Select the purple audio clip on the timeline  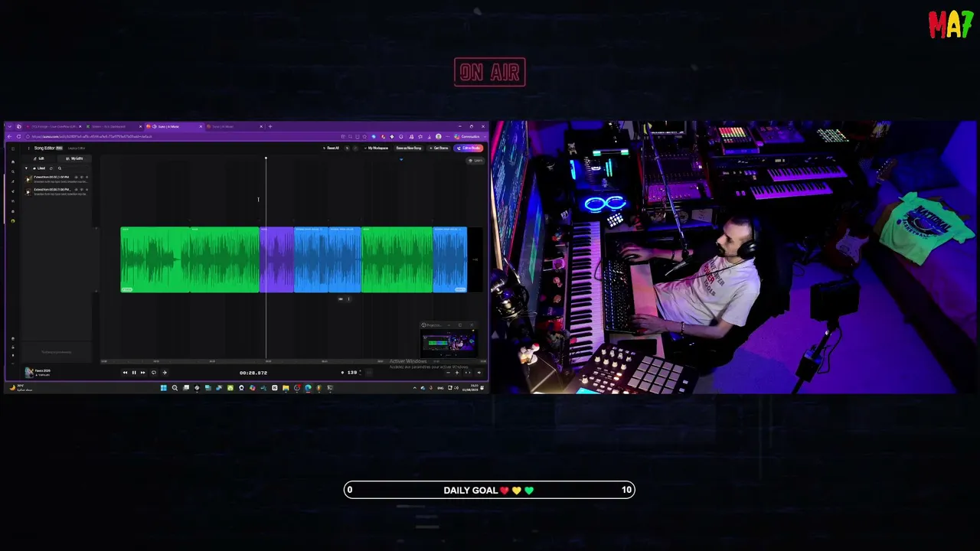point(276,259)
